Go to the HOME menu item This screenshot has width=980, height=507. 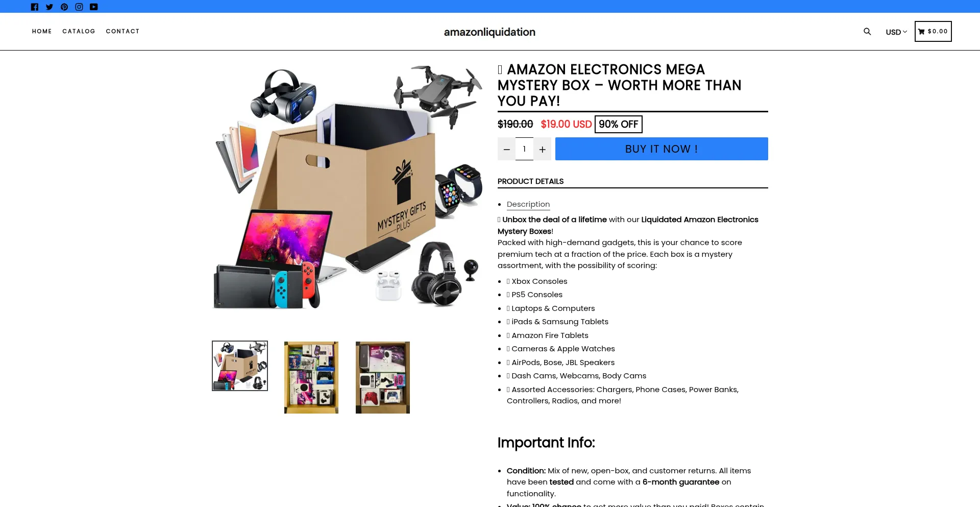coord(42,31)
